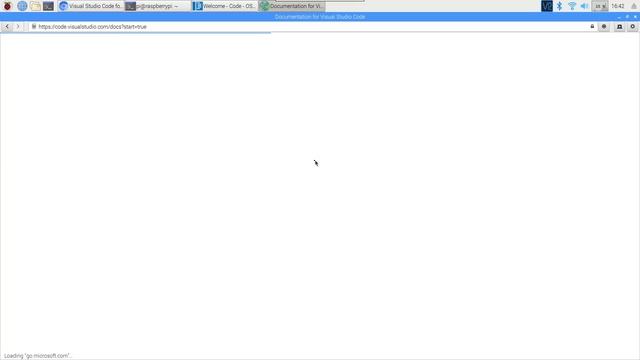This screenshot has width=640, height=360.
Task: Click the page security icon beside URL
Action: pos(34,27)
